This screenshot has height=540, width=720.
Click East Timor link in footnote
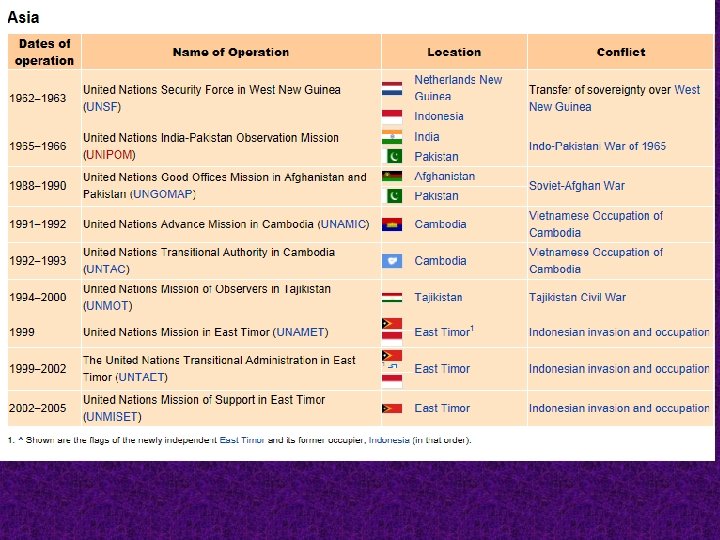coord(242,440)
